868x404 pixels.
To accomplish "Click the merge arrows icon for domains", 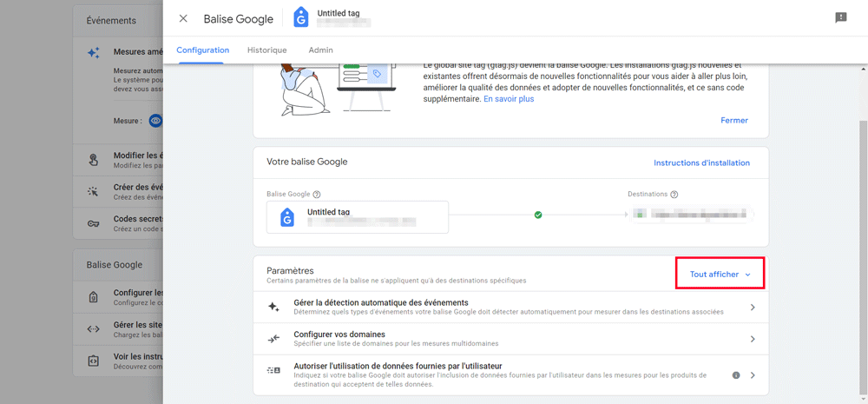I will 273,339.
